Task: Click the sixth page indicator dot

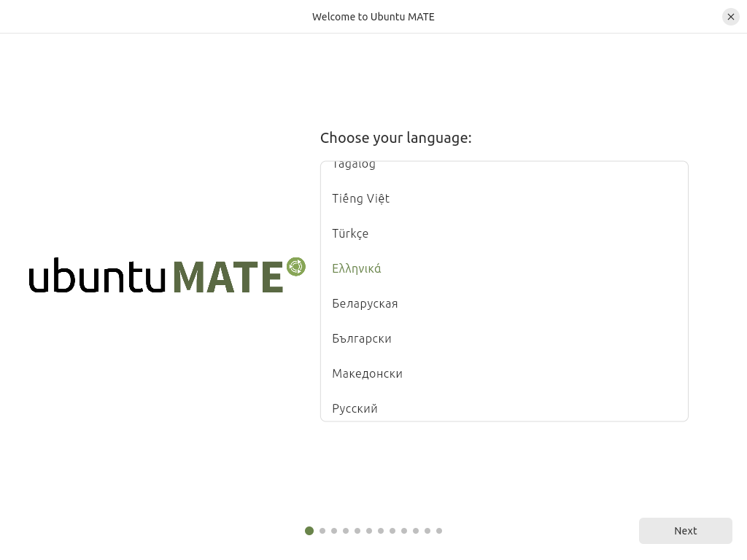Action: tap(369, 531)
